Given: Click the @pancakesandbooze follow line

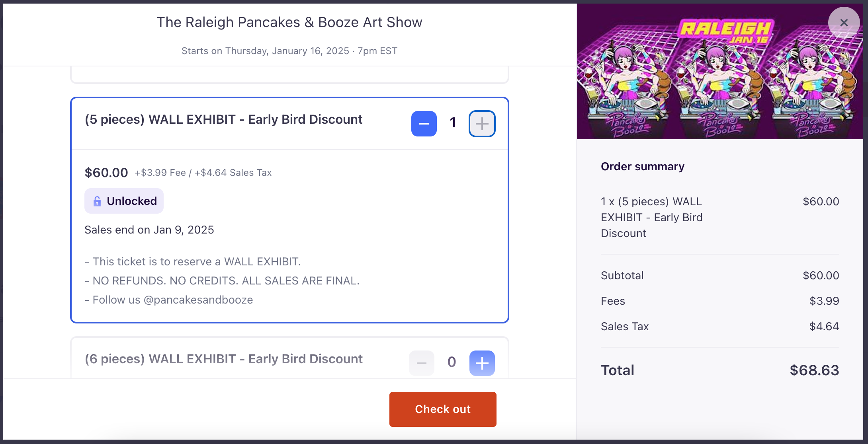Looking at the screenshot, I should pyautogui.click(x=169, y=300).
